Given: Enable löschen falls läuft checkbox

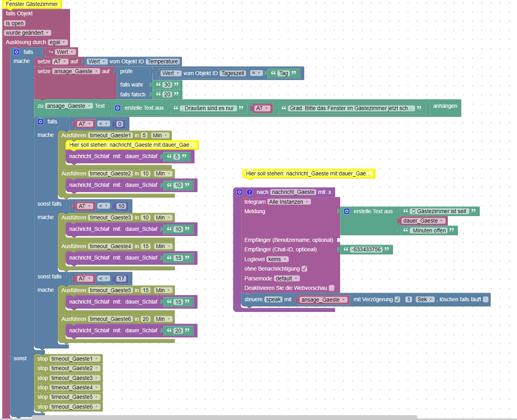Looking at the screenshot, I should [x=486, y=299].
